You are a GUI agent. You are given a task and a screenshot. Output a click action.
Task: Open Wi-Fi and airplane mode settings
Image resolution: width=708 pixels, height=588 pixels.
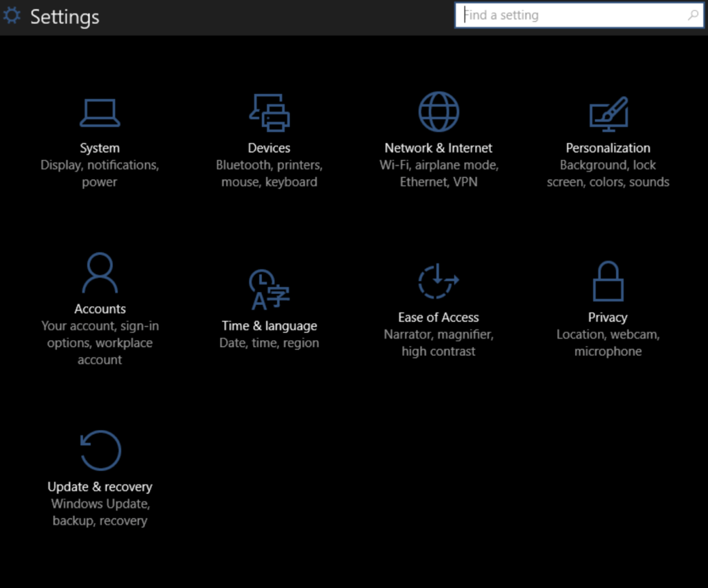pyautogui.click(x=438, y=165)
